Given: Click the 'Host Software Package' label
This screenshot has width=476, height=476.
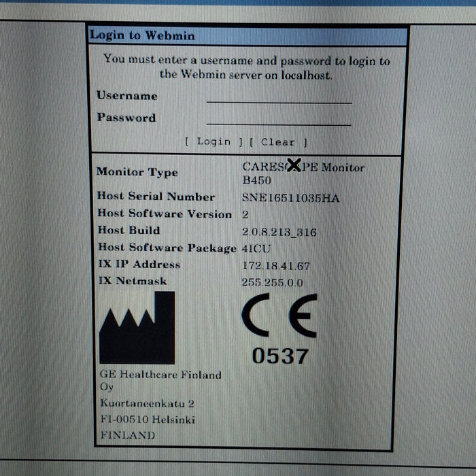Looking at the screenshot, I should [x=167, y=248].
